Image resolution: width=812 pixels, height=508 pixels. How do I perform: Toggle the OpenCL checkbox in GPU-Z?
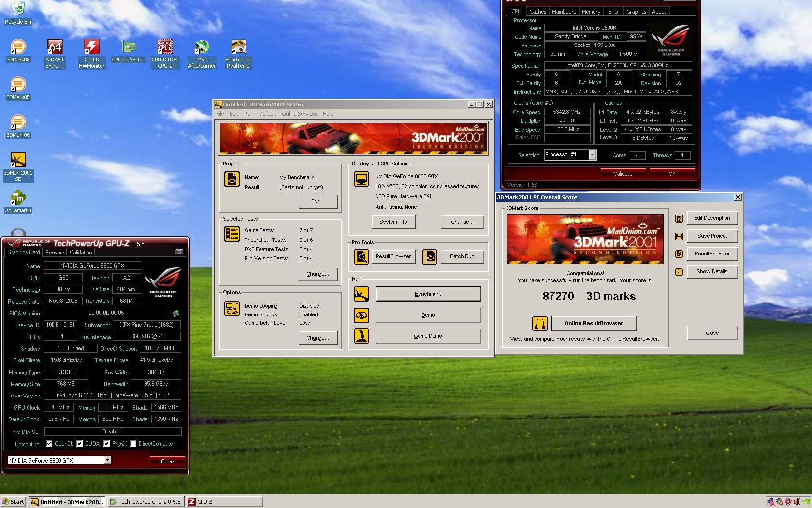coord(49,444)
